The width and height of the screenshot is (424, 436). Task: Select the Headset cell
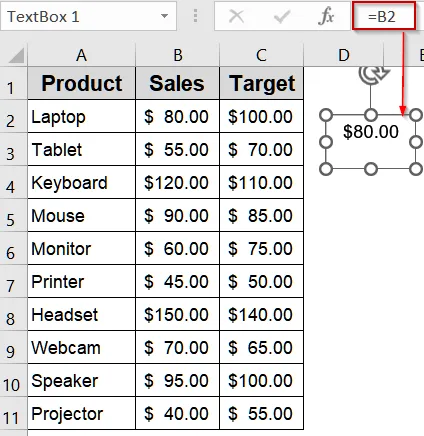[82, 314]
